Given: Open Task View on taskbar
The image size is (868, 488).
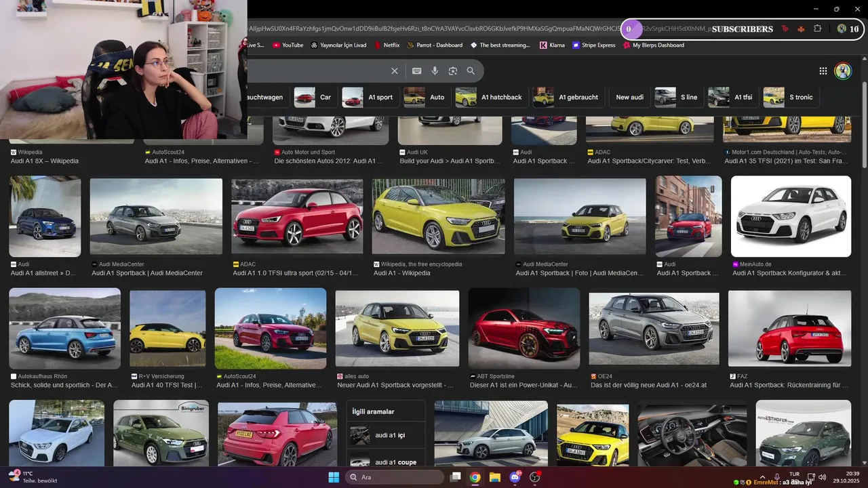Looking at the screenshot, I should click(456, 477).
